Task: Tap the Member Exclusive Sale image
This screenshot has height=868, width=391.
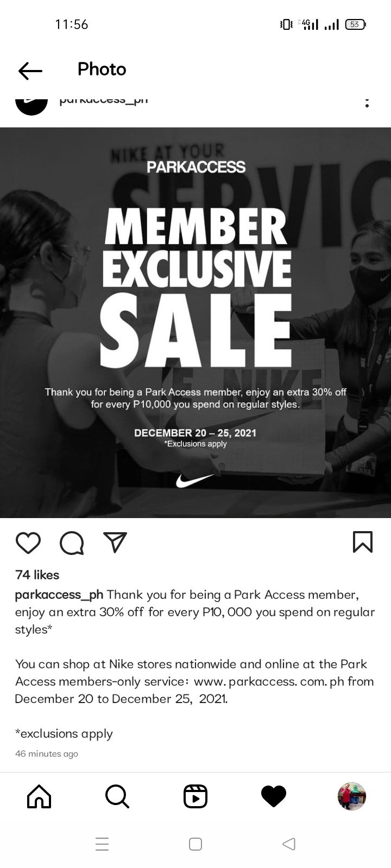Action: (x=195, y=322)
